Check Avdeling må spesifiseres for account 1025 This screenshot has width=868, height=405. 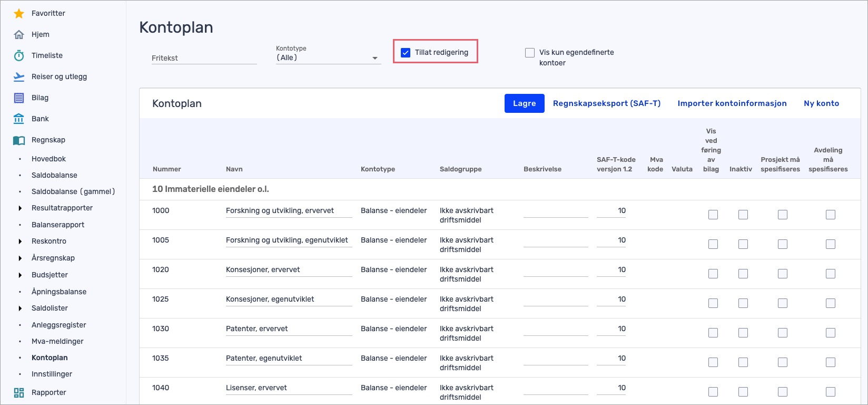tap(831, 303)
